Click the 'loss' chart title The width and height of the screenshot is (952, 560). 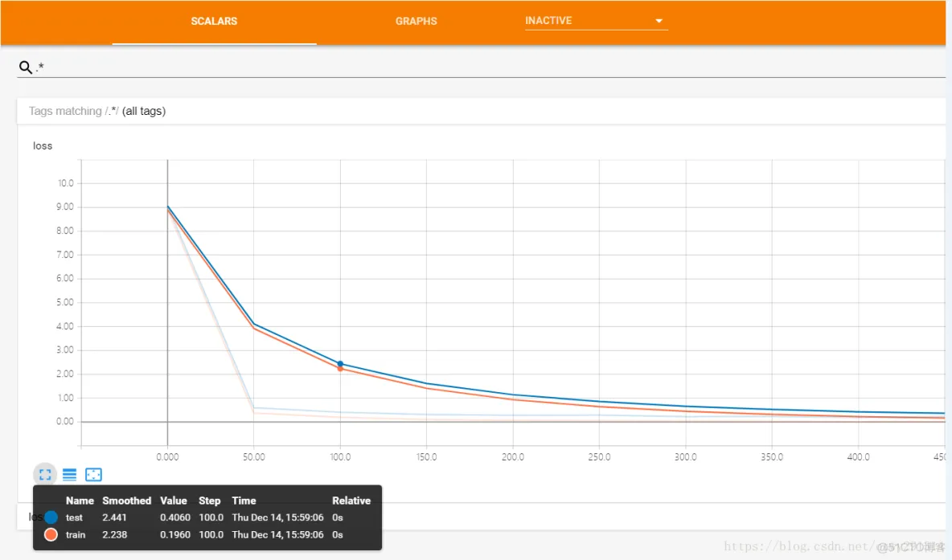43,145
